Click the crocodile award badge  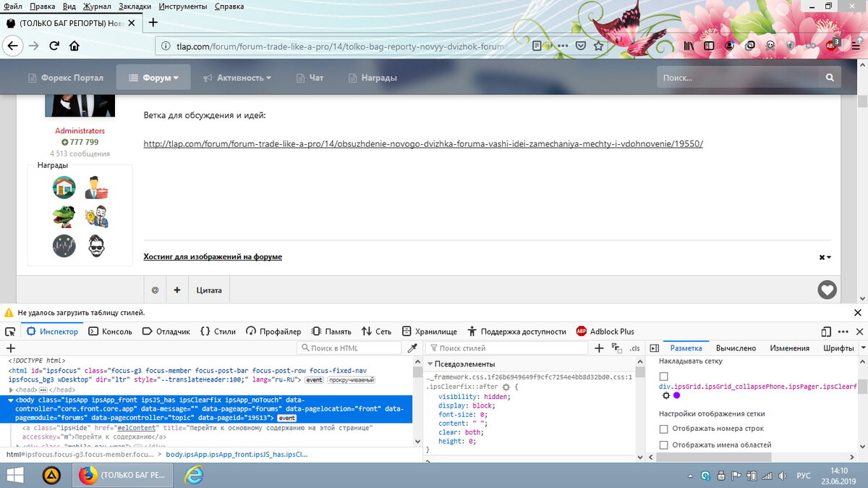(64, 216)
